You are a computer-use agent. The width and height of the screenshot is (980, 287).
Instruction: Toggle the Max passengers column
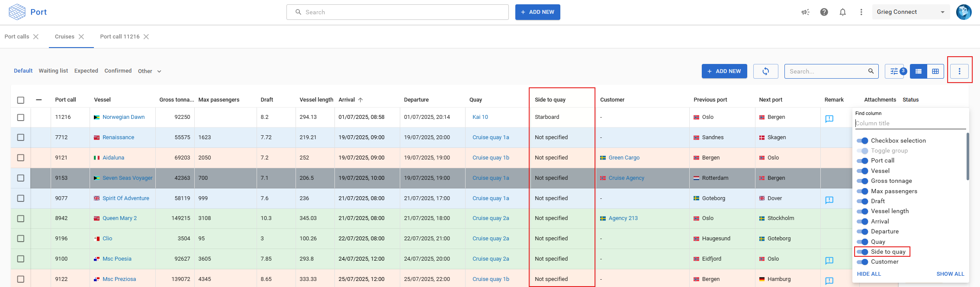[x=862, y=191]
